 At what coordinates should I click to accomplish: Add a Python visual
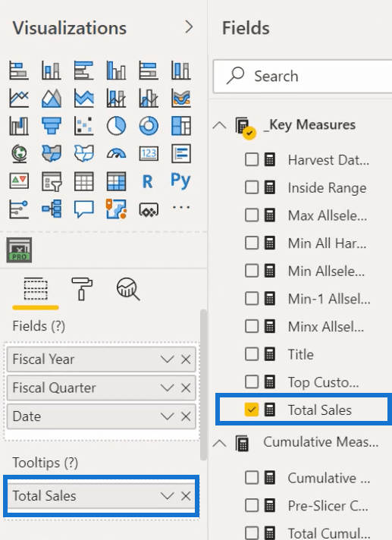[x=180, y=180]
